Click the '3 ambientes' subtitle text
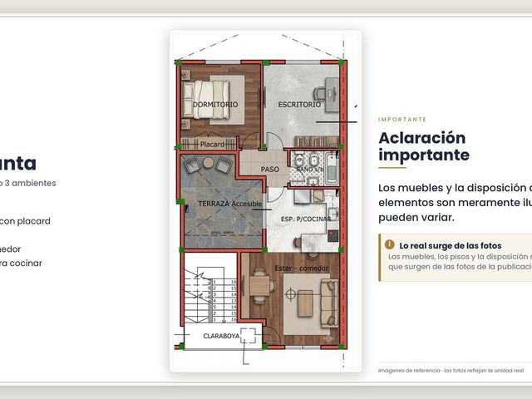Image resolution: width=532 pixels, height=399 pixels. click(x=30, y=183)
